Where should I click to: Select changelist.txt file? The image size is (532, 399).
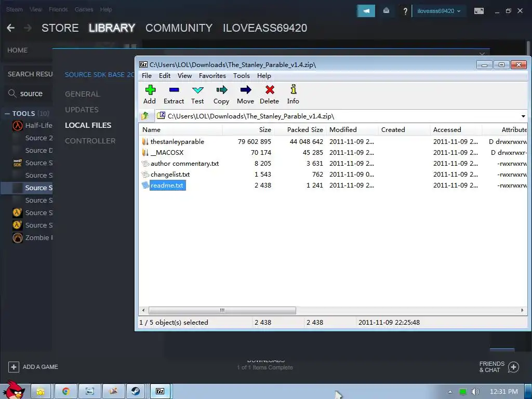coord(170,174)
